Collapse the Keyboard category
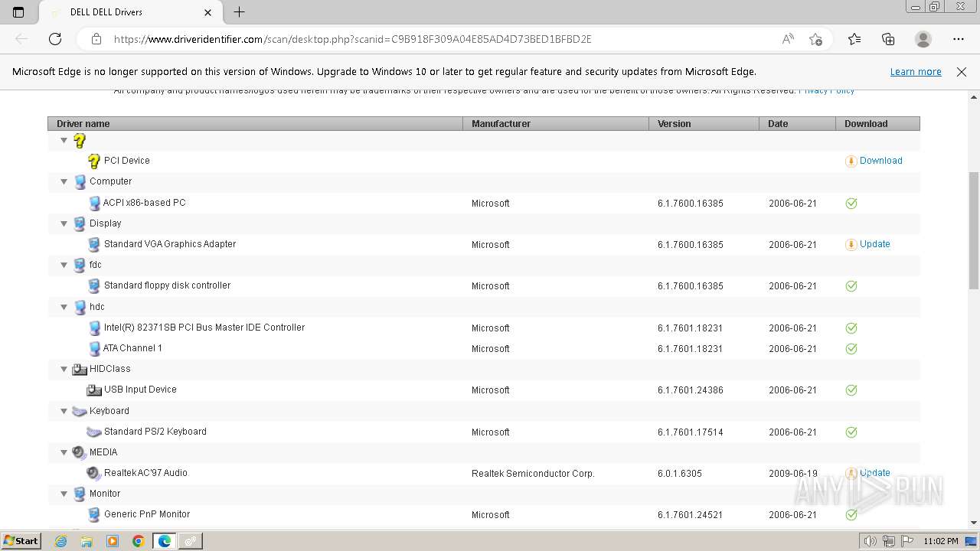Image resolution: width=980 pixels, height=551 pixels. [x=64, y=411]
